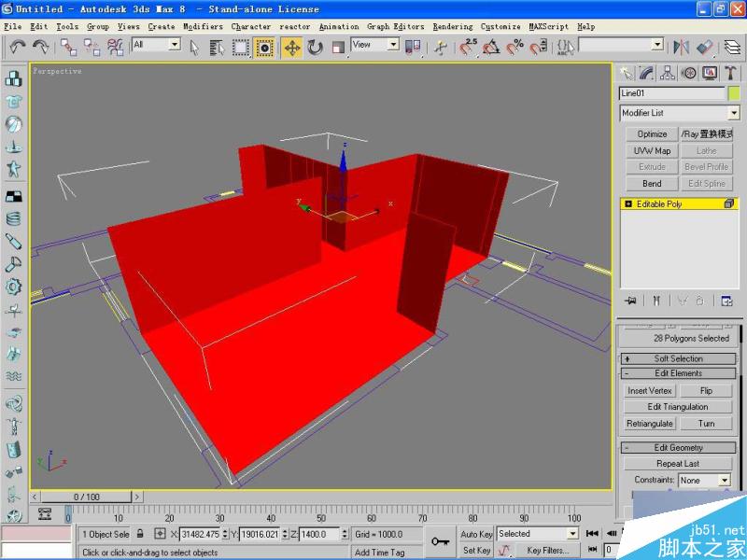Switch to the Utilities hammer panel icon
The width and height of the screenshot is (747, 560).
(728, 73)
